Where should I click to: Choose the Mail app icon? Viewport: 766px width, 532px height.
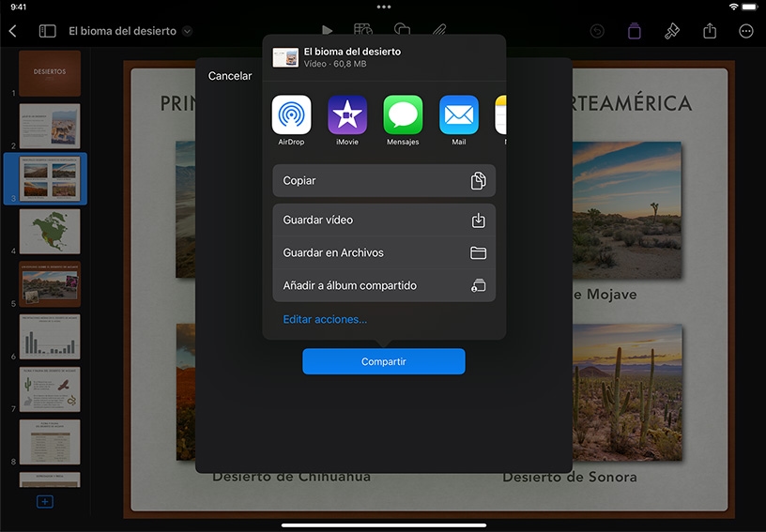point(459,114)
